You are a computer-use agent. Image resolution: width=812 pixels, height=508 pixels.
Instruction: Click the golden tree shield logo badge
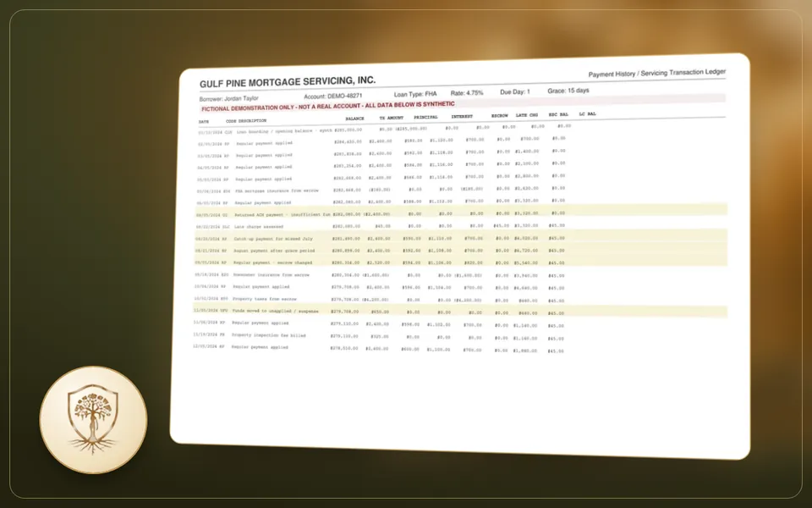click(93, 419)
